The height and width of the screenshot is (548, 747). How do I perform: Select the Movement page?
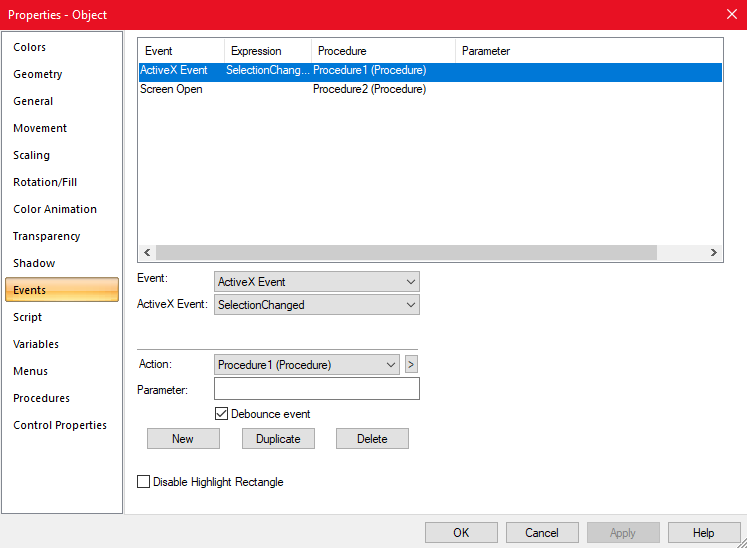point(40,128)
